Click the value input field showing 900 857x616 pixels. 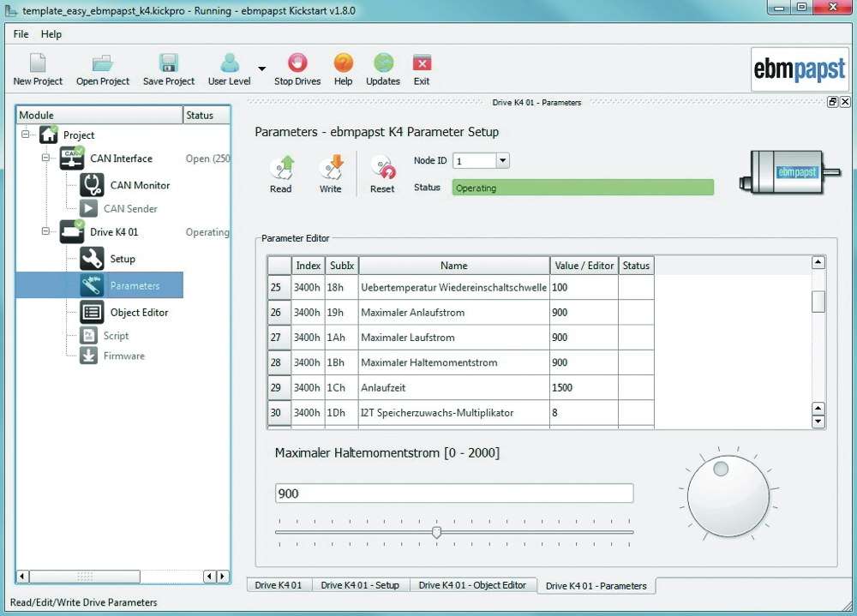coord(454,493)
